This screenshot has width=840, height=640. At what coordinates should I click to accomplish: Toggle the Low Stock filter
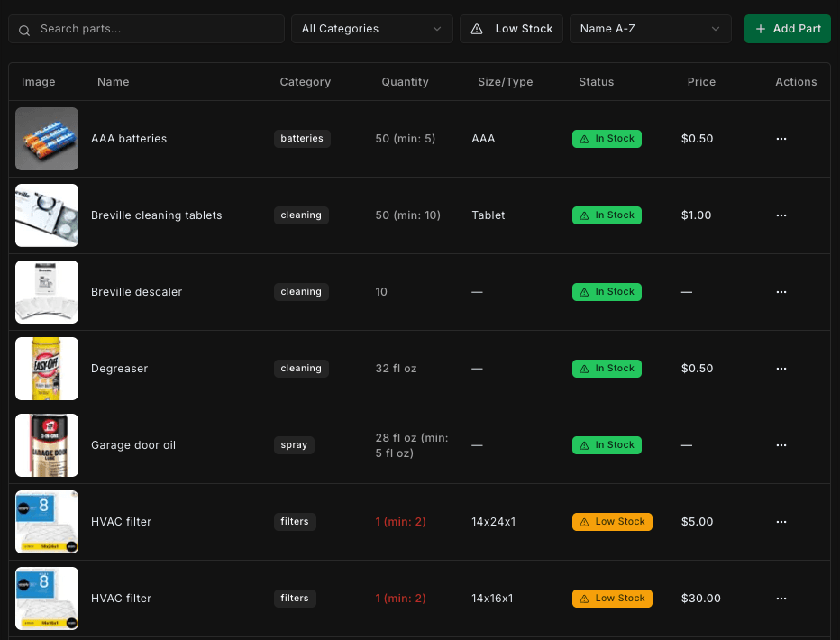pos(511,28)
